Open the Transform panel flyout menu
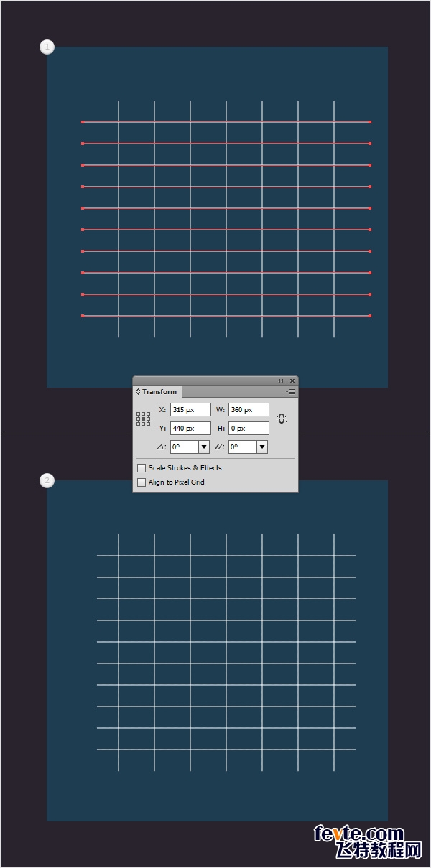431x868 pixels. point(290,392)
